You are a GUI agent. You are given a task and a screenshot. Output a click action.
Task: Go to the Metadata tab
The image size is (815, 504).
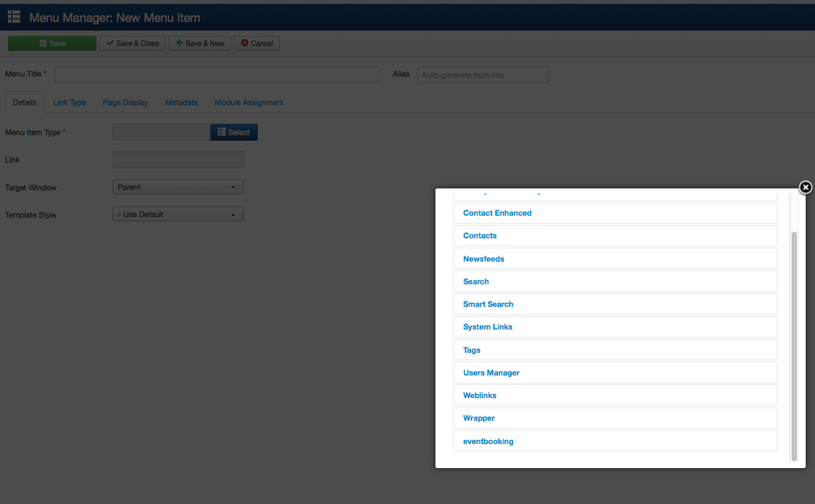click(181, 103)
